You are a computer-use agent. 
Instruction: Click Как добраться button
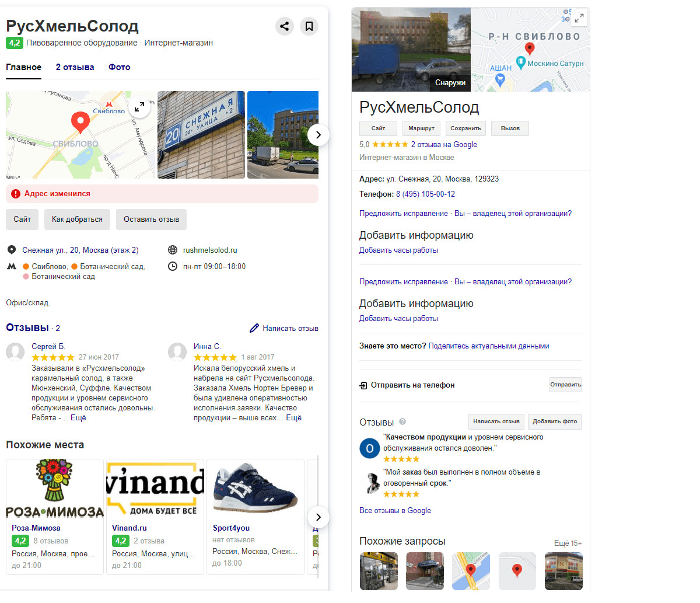tap(77, 219)
